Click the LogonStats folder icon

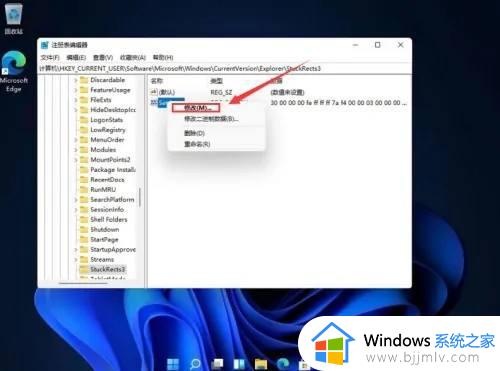(84, 120)
